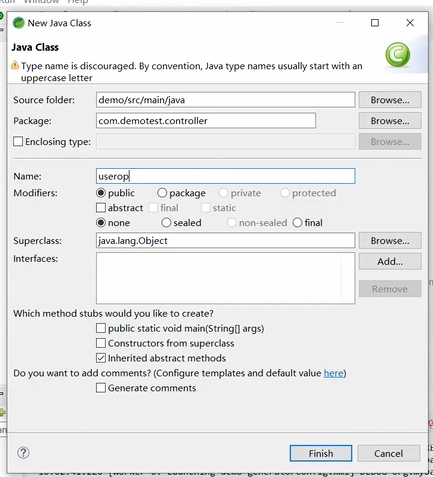433x477 pixels.
Task: Click the help question mark icon
Action: (23, 453)
